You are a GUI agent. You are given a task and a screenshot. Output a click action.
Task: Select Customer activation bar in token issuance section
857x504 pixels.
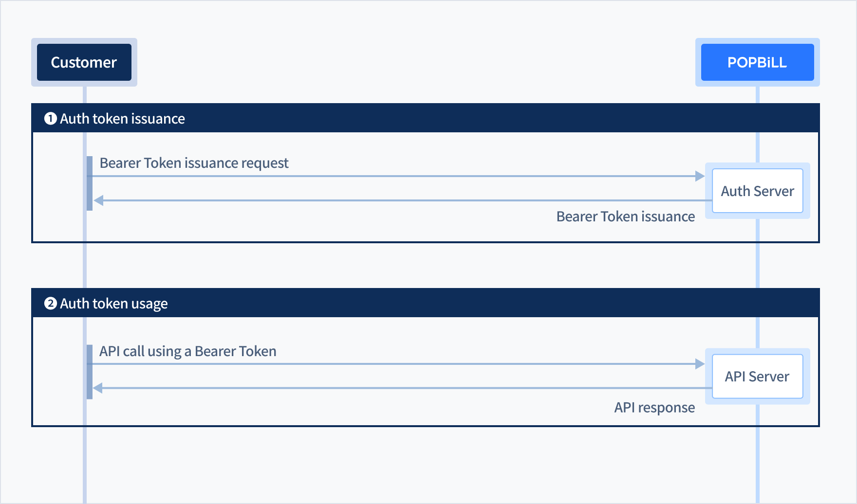point(90,183)
